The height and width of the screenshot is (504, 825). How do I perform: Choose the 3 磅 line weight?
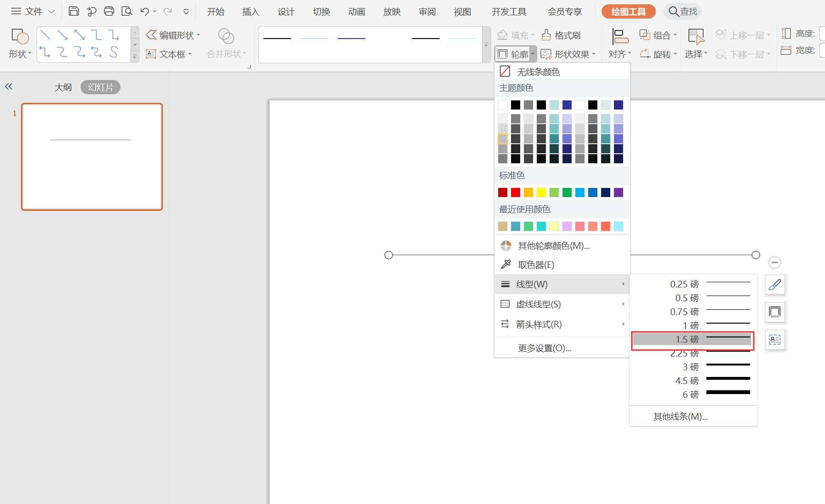tap(693, 367)
